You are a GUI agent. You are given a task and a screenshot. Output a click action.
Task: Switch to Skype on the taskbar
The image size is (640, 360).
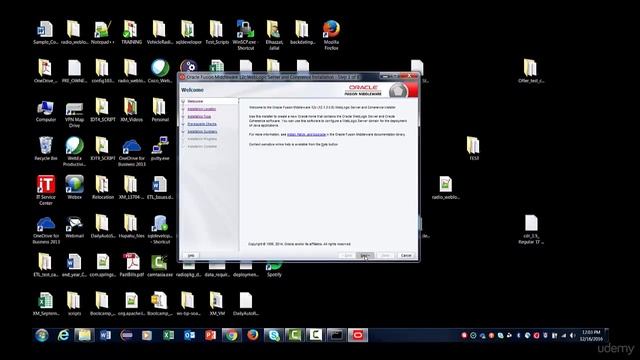pyautogui.click(x=273, y=335)
